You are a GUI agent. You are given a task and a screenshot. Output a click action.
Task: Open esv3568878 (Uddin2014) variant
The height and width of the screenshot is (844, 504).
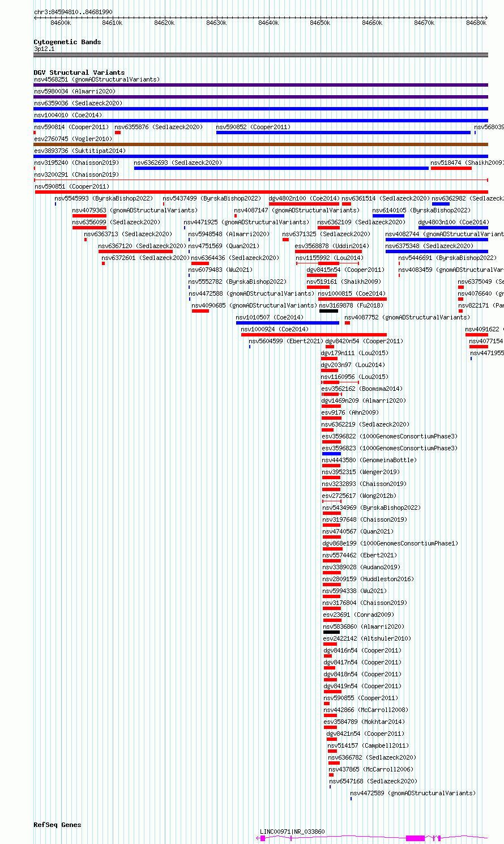(332, 246)
